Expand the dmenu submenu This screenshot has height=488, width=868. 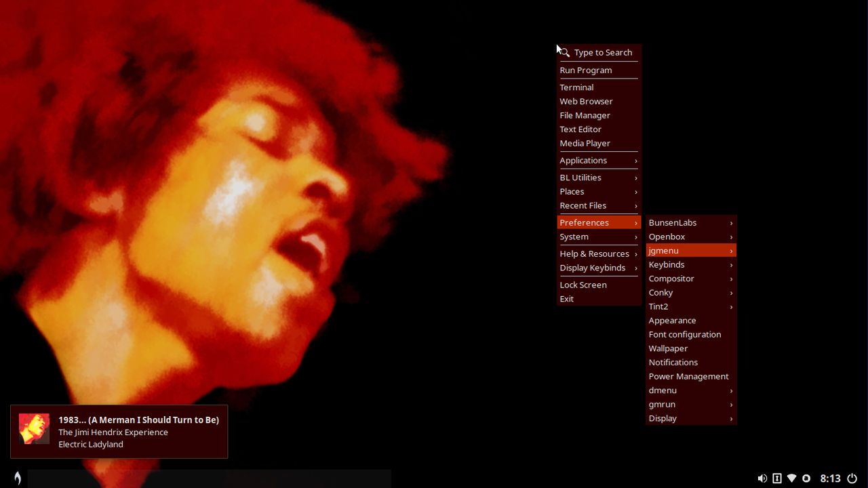(691, 390)
